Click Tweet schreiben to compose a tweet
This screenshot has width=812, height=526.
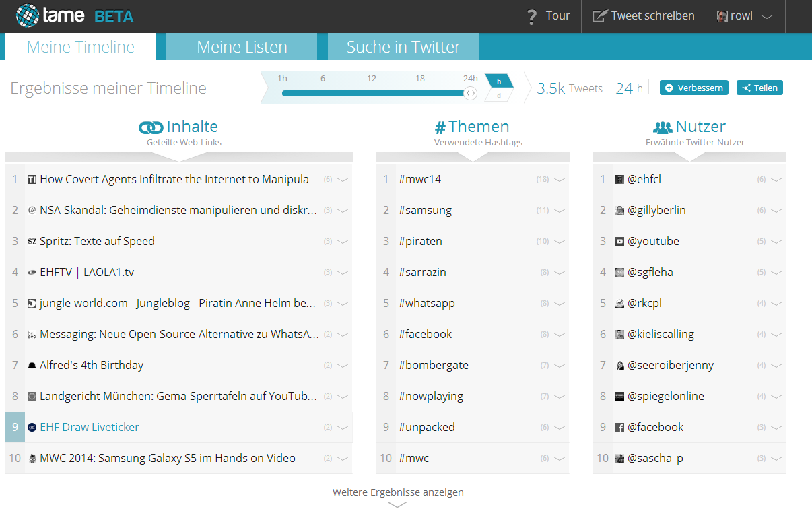[643, 16]
